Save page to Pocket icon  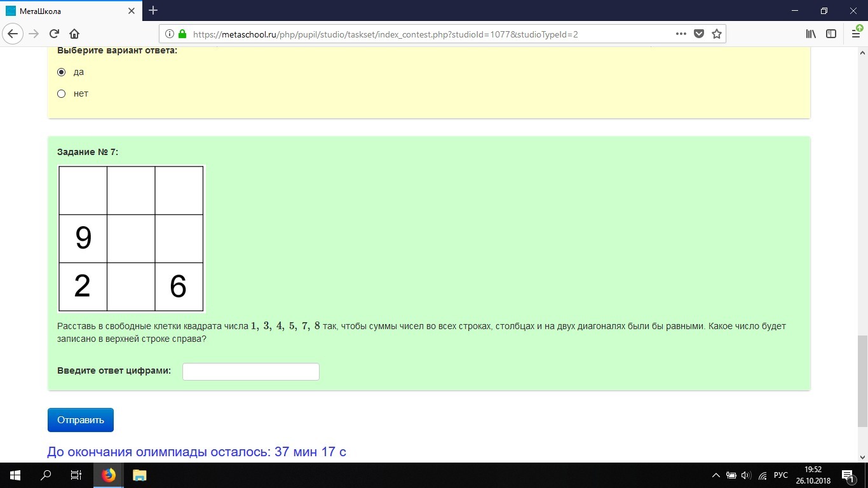699,34
